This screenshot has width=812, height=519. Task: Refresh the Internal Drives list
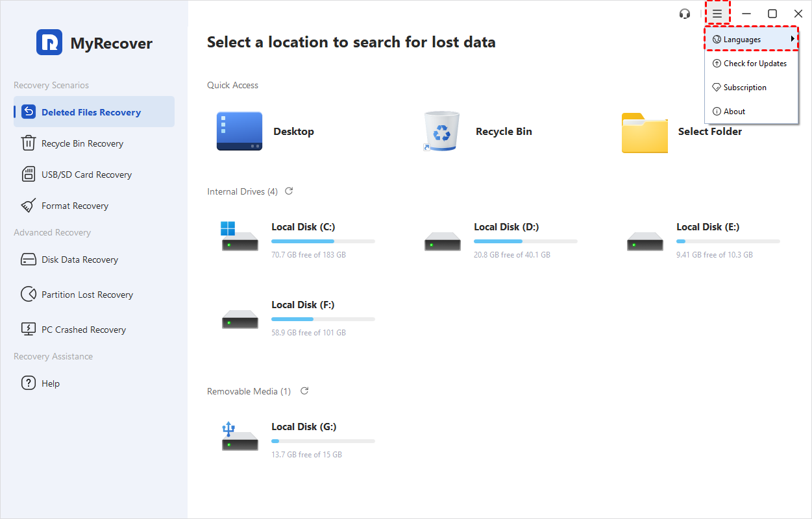289,191
